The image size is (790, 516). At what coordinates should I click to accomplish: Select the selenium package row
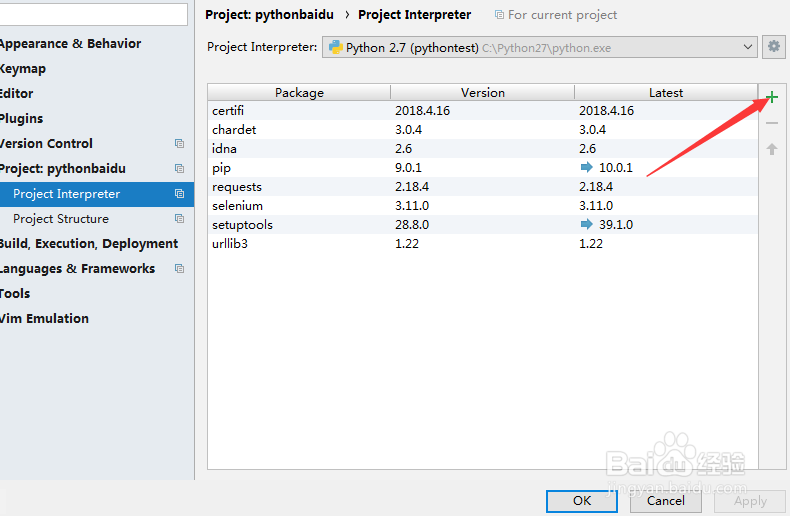[480, 206]
